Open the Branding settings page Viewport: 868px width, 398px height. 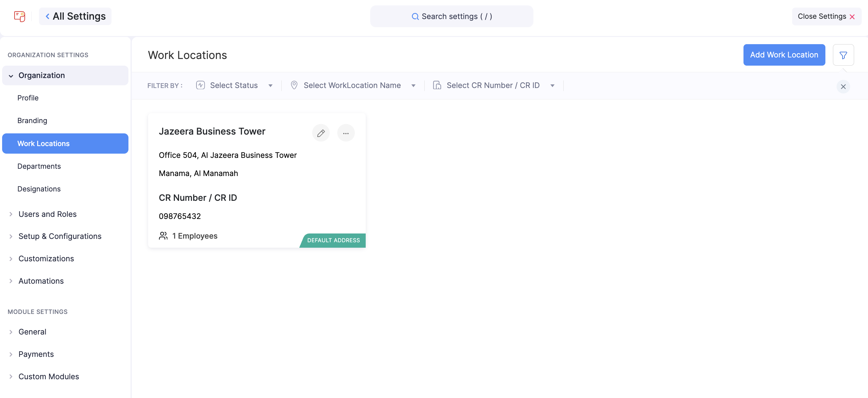(32, 121)
